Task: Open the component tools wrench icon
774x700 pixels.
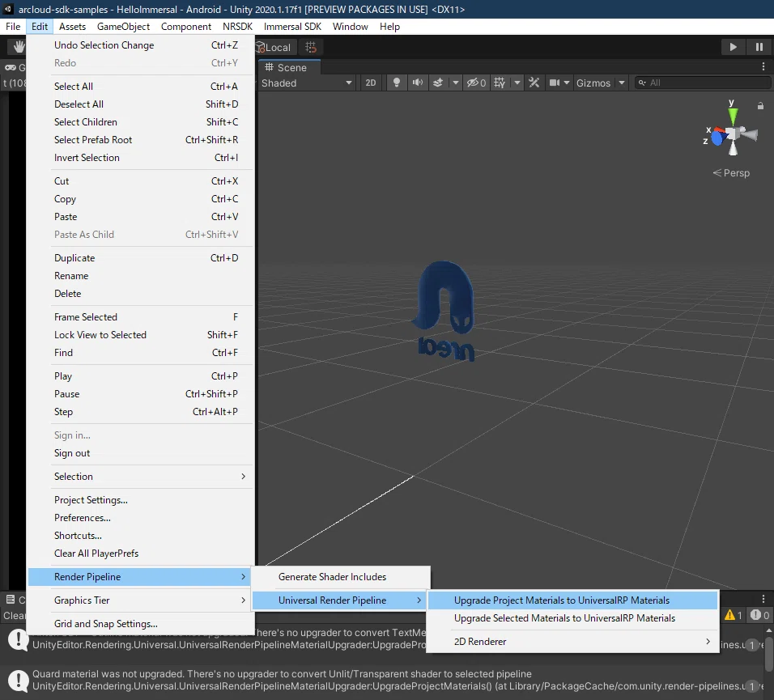Action: click(534, 83)
